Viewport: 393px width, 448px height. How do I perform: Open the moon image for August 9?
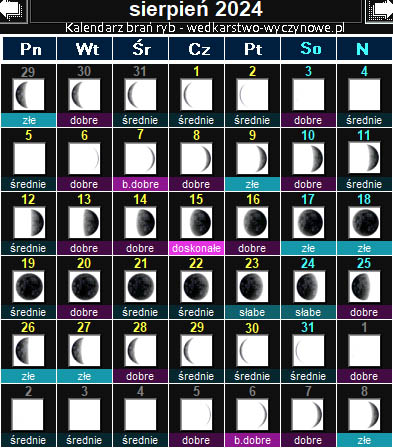click(252, 159)
